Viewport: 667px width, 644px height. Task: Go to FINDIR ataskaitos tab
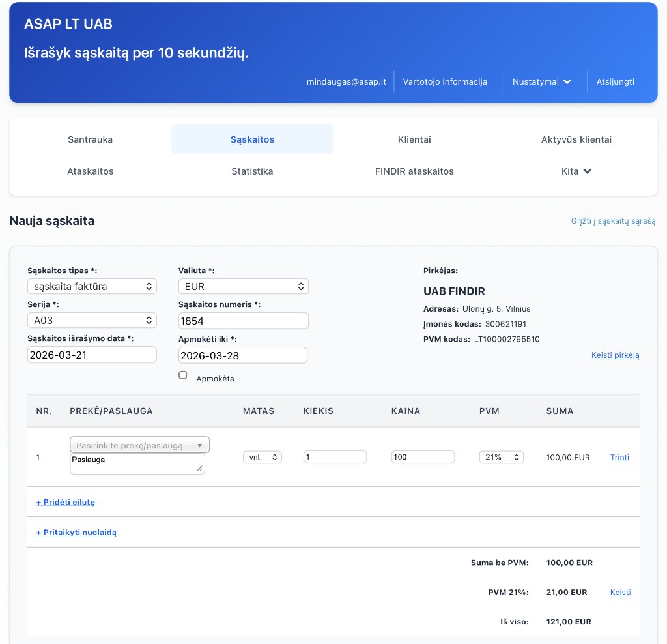click(414, 171)
